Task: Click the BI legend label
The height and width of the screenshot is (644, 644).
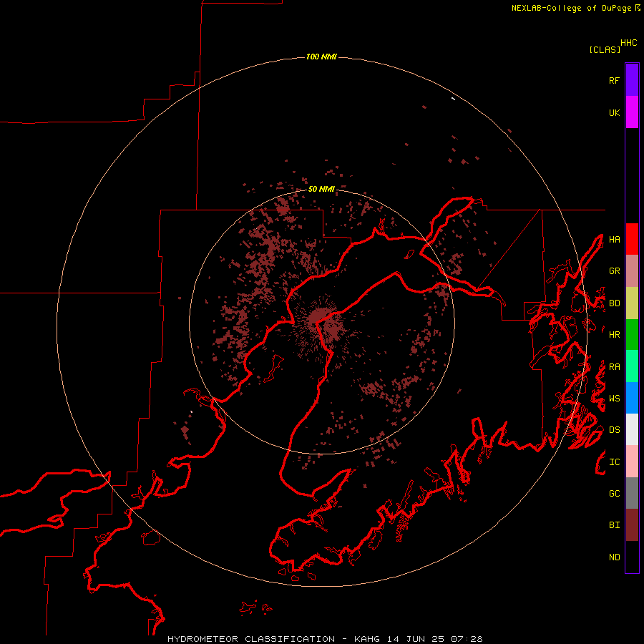Action: (614, 525)
